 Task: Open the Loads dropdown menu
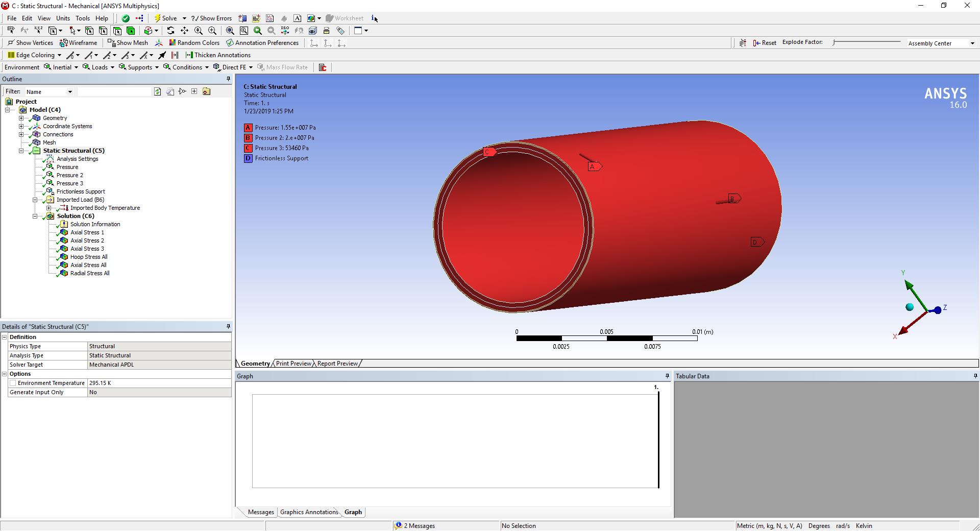[100, 67]
